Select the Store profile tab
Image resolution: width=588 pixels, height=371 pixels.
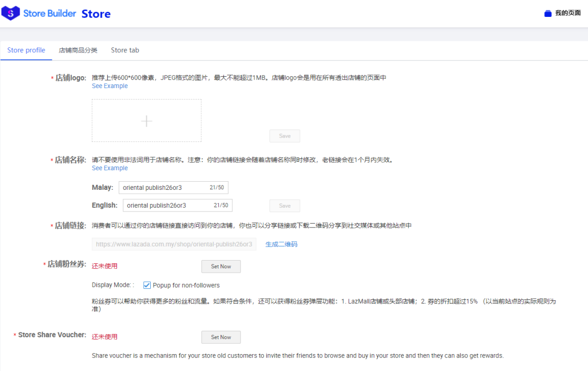[26, 50]
